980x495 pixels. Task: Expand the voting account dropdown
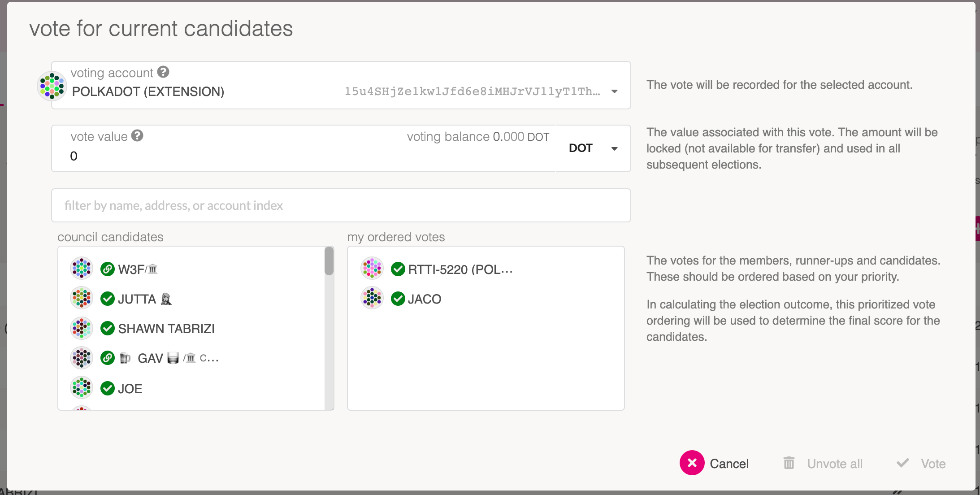pos(614,91)
